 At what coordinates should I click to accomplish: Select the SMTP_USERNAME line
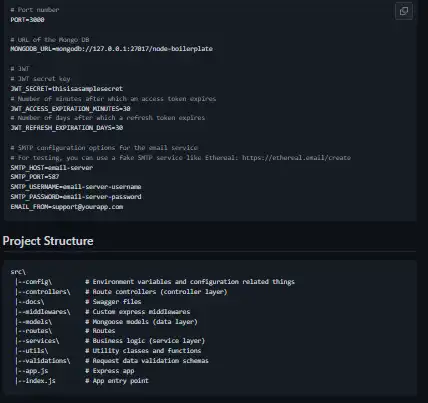(76, 187)
